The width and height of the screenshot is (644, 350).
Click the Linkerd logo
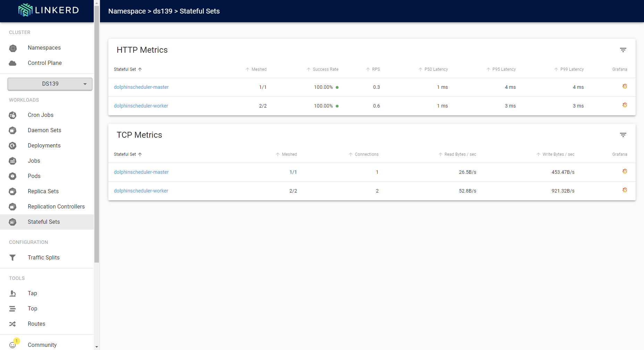click(48, 10)
